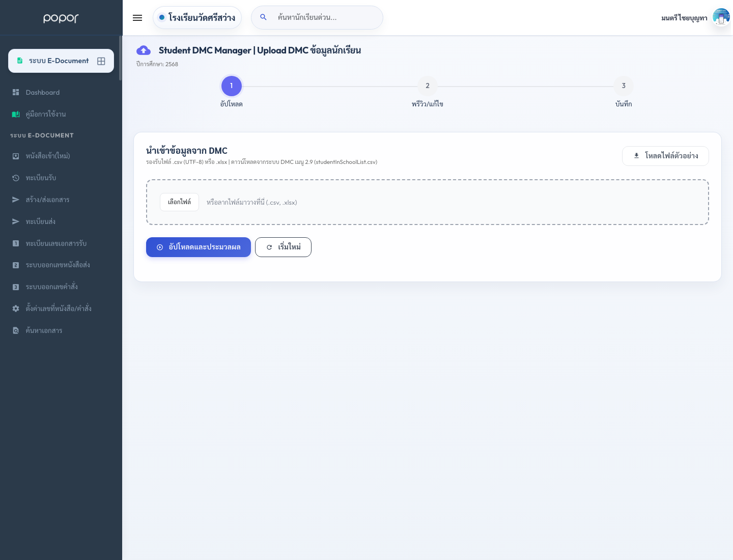The image size is (733, 560).
Task: Click the ค้นหาเอกสาร search-document icon
Action: [16, 330]
